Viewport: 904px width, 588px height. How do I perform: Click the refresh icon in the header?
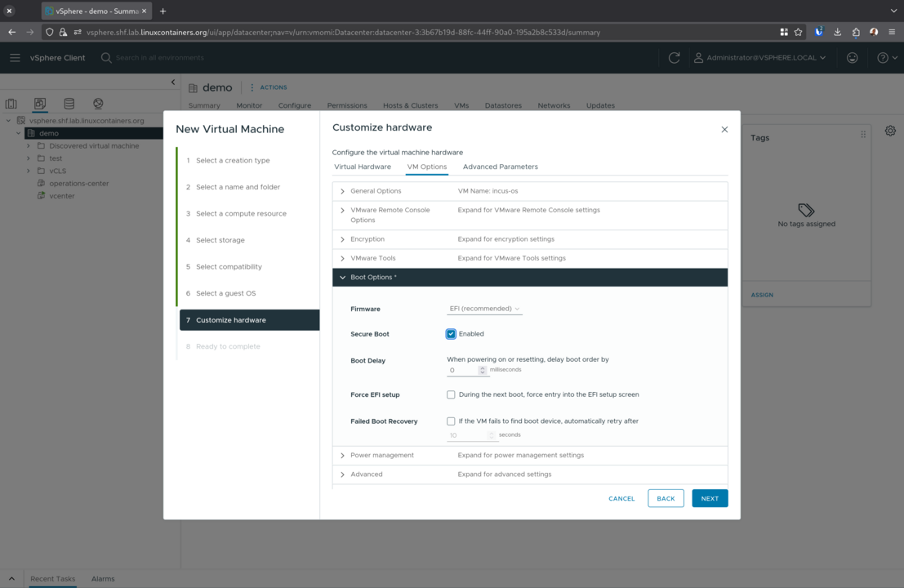click(x=674, y=58)
